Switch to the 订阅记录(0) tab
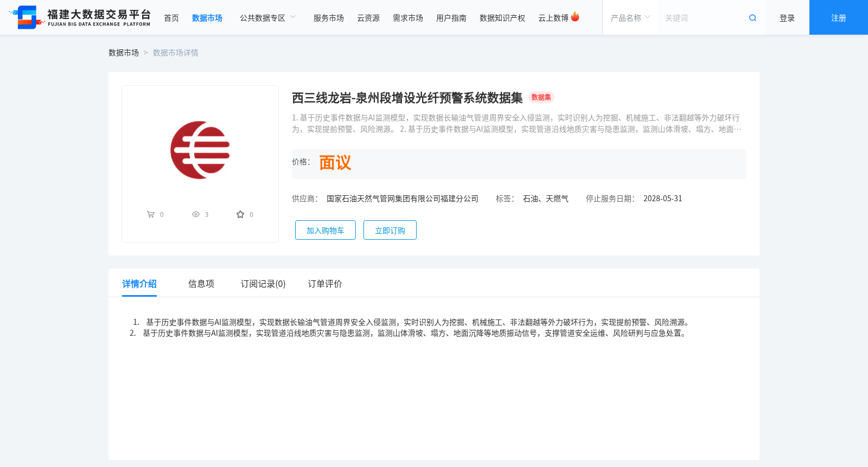Viewport: 868px width, 467px height. (x=263, y=284)
